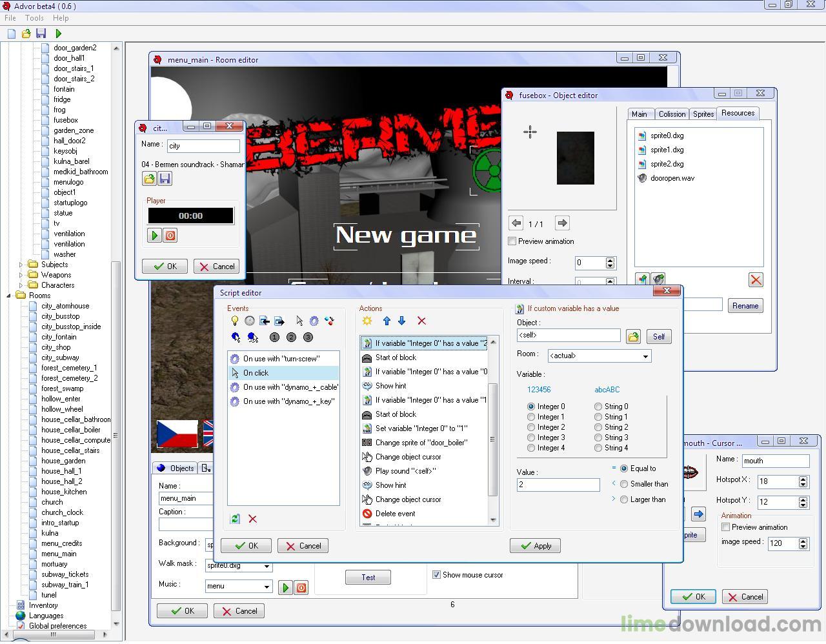Click the folder icon next to Object field
Viewport: 826px width, 644px height.
click(633, 337)
